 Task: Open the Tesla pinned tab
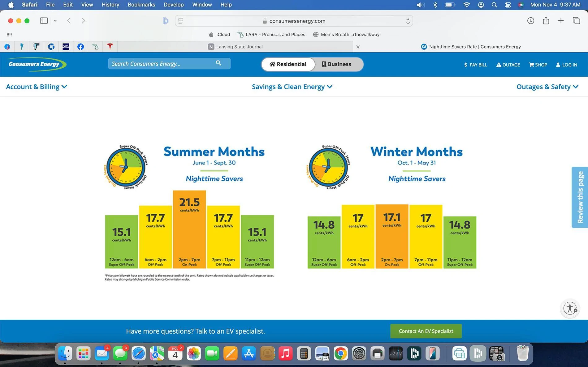pyautogui.click(x=110, y=47)
